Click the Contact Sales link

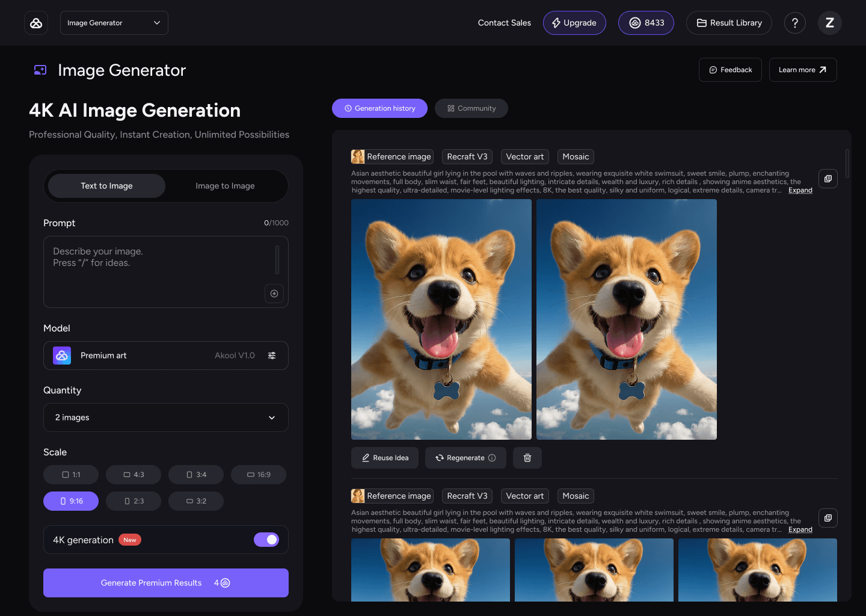(x=504, y=23)
